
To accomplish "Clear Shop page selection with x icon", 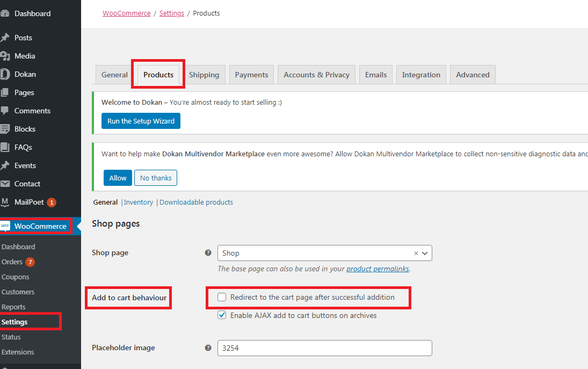I will [x=416, y=253].
